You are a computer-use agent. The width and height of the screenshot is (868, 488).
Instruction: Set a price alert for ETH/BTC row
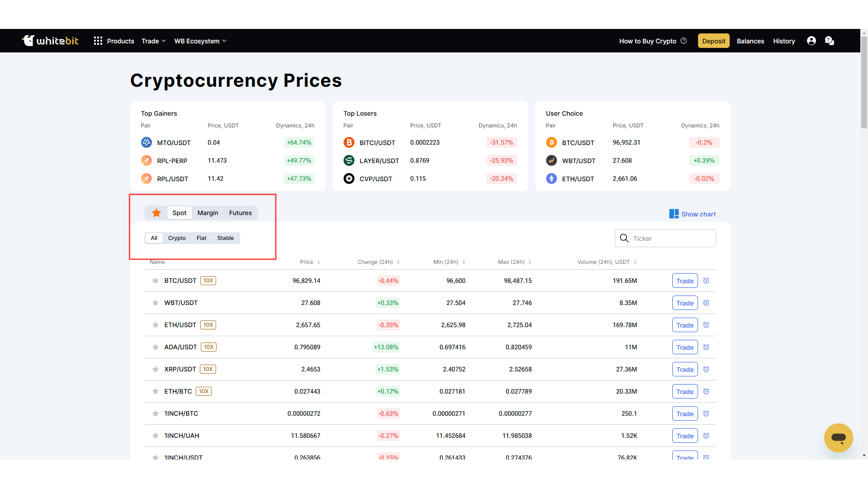[x=706, y=391]
